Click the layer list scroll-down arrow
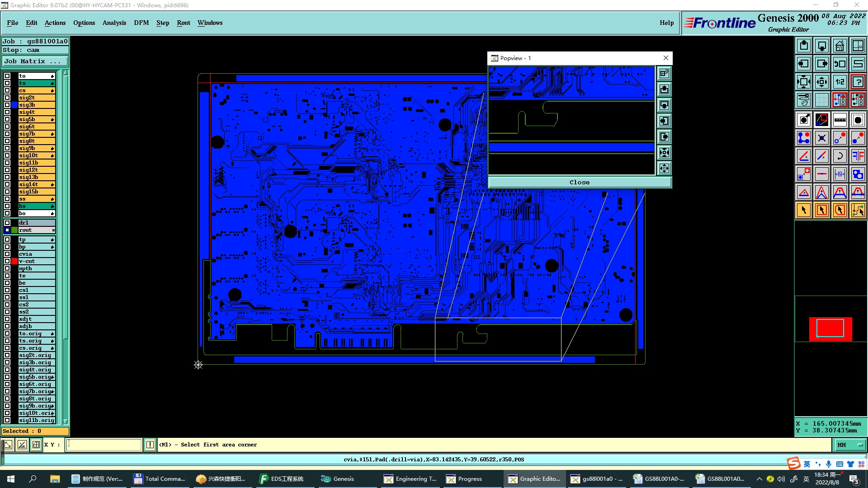Viewport: 868px width, 488px height. tap(66, 421)
